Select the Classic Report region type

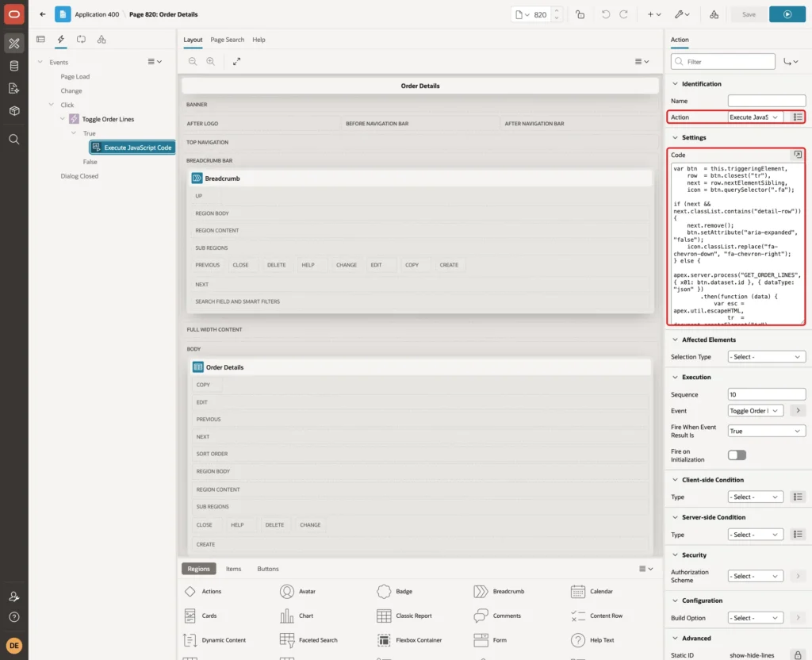click(x=404, y=616)
